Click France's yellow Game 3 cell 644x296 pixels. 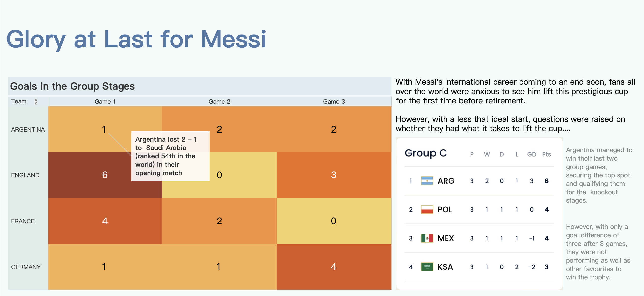pyautogui.click(x=334, y=221)
